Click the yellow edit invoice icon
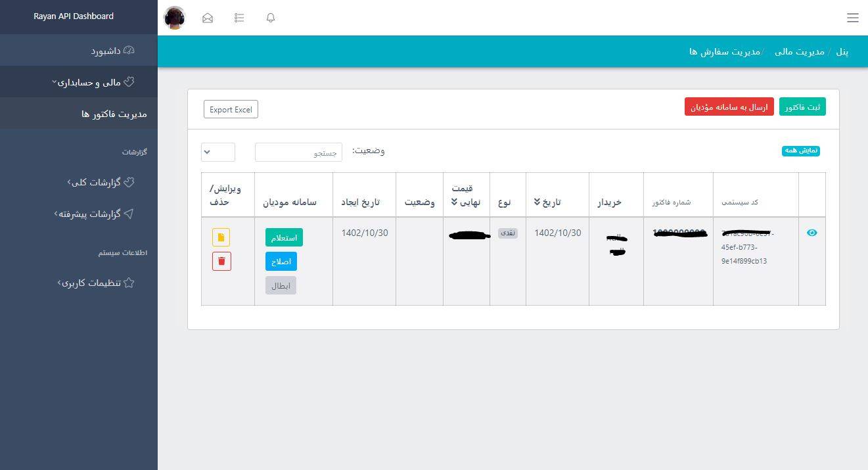 coord(221,237)
